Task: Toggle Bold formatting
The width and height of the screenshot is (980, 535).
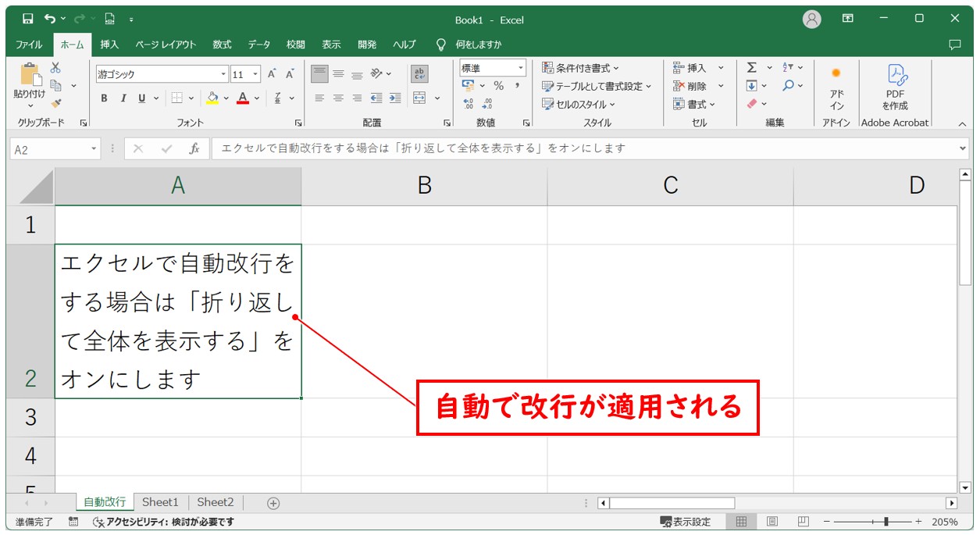Action: point(104,98)
